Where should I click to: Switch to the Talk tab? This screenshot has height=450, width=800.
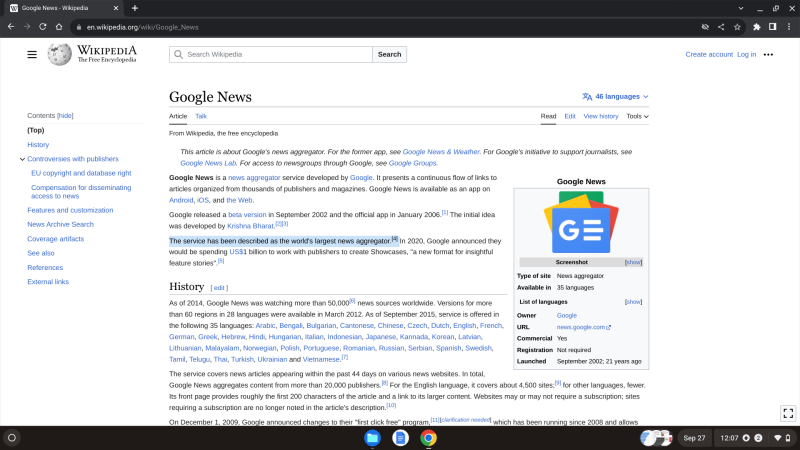(201, 116)
